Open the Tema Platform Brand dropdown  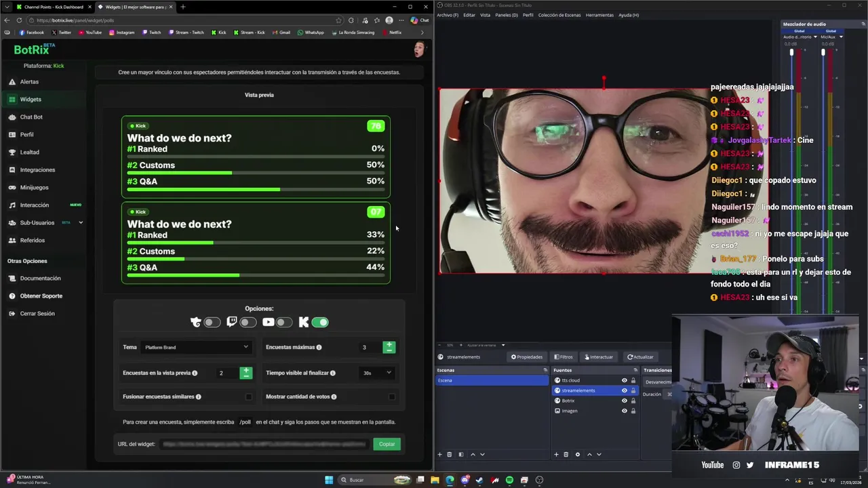tap(196, 347)
